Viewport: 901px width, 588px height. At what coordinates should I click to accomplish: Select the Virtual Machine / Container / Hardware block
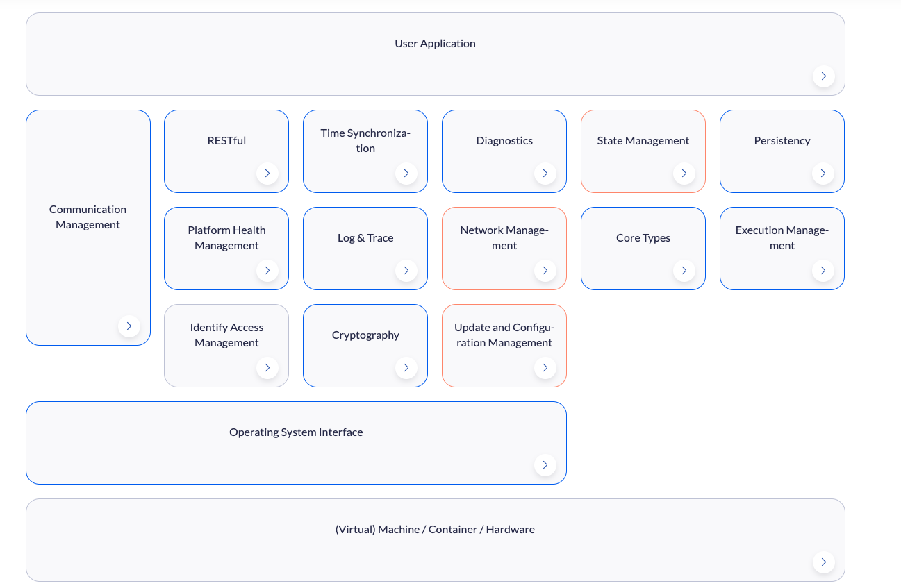(x=436, y=540)
